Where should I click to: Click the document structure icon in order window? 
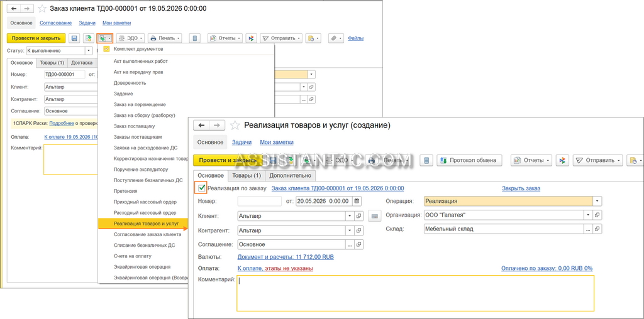[x=195, y=38]
